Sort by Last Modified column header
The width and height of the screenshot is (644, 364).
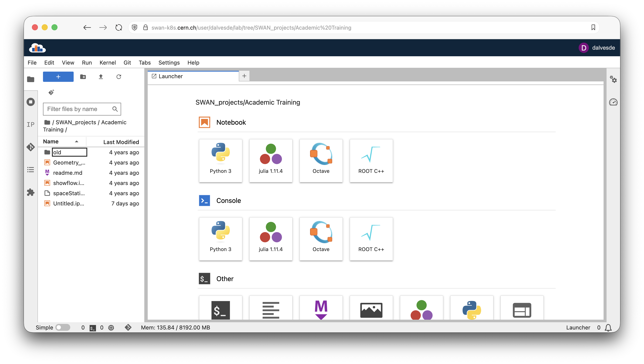coord(121,142)
